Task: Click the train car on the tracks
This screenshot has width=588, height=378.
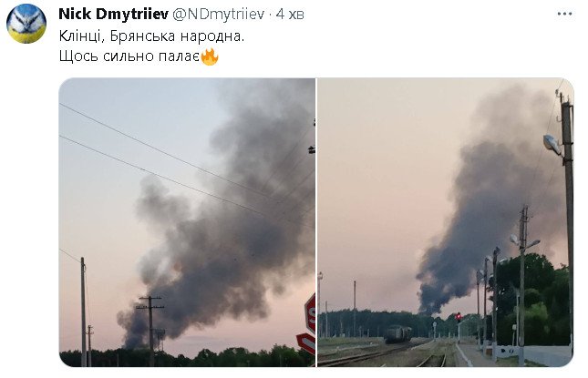Action: click(x=398, y=334)
